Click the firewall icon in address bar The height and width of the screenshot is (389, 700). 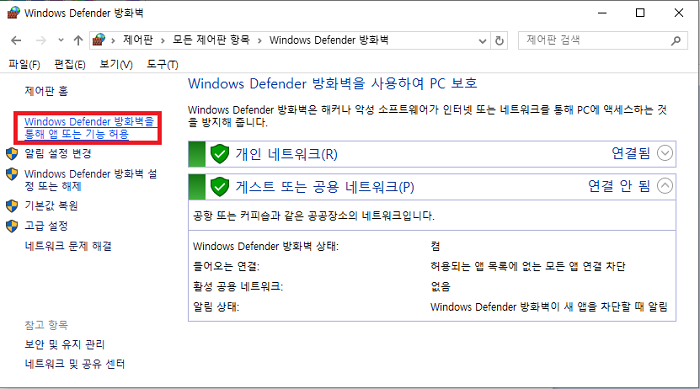pos(99,40)
